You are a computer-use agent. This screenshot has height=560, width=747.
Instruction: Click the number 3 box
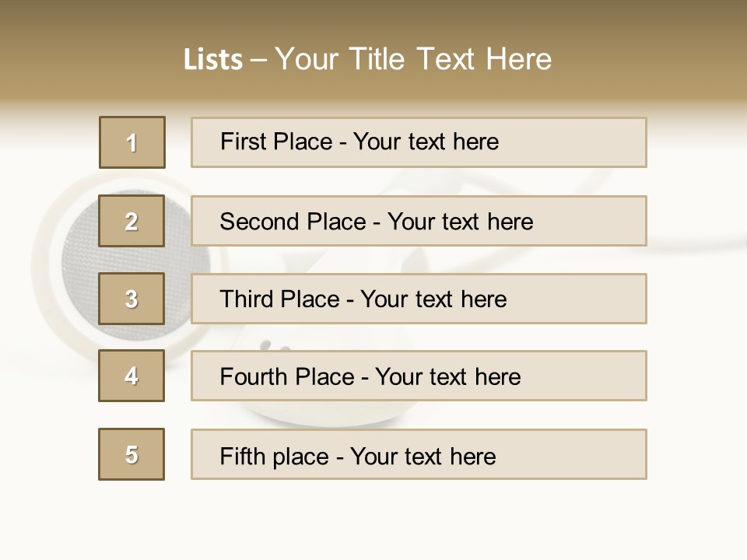[132, 299]
